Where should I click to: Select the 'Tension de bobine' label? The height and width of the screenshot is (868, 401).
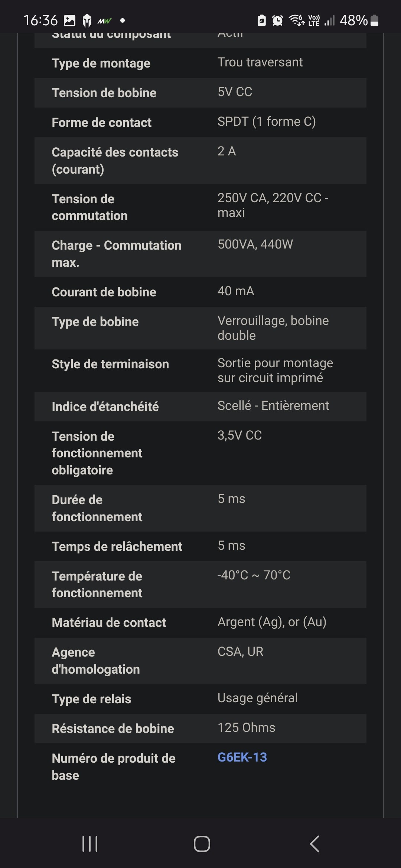[x=104, y=93]
